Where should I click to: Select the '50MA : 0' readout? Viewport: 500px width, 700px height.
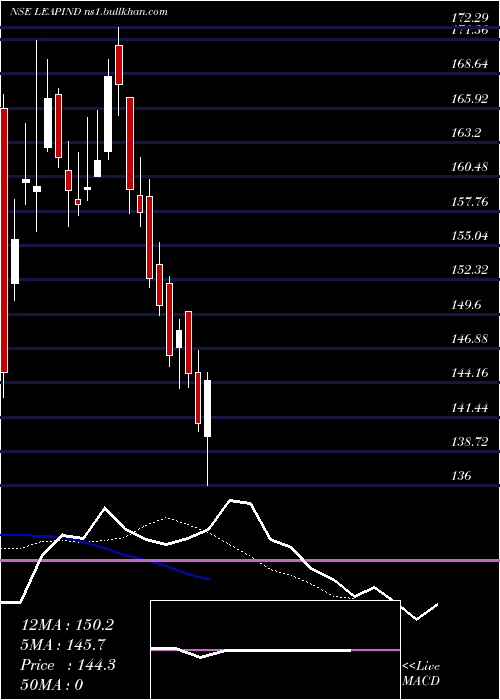click(52, 684)
